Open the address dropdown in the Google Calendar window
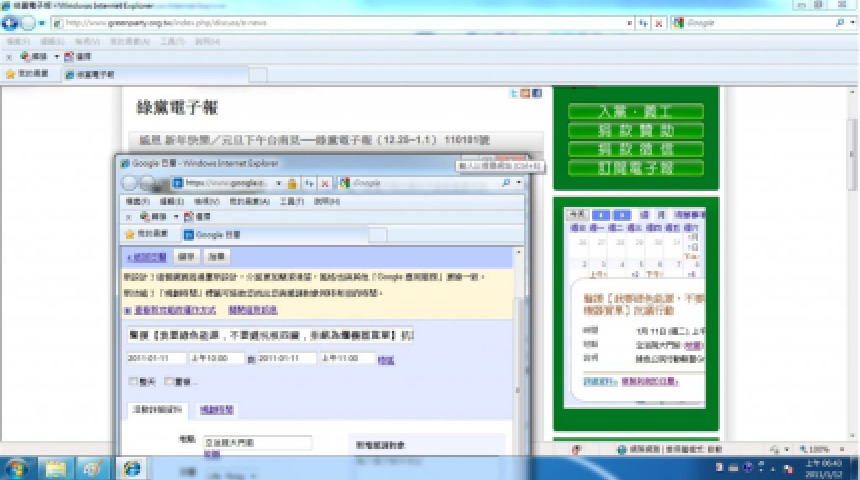This screenshot has width=860, height=480. 278,183
